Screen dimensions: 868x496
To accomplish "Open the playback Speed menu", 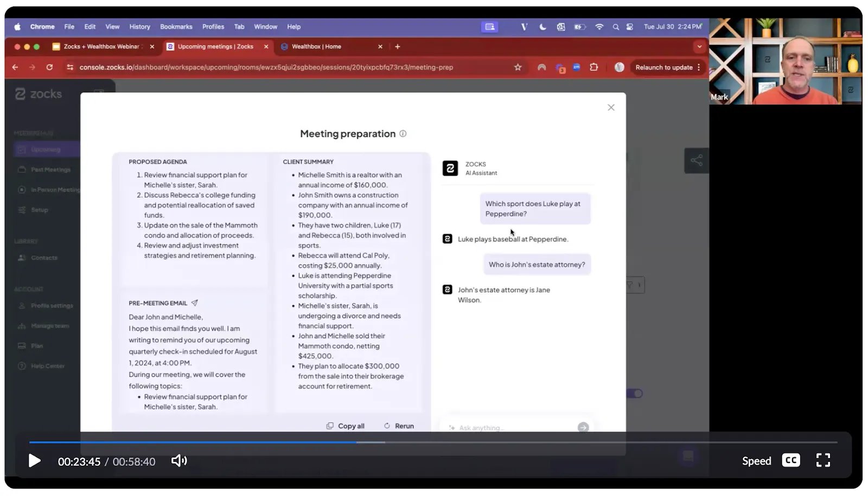I will pos(756,461).
